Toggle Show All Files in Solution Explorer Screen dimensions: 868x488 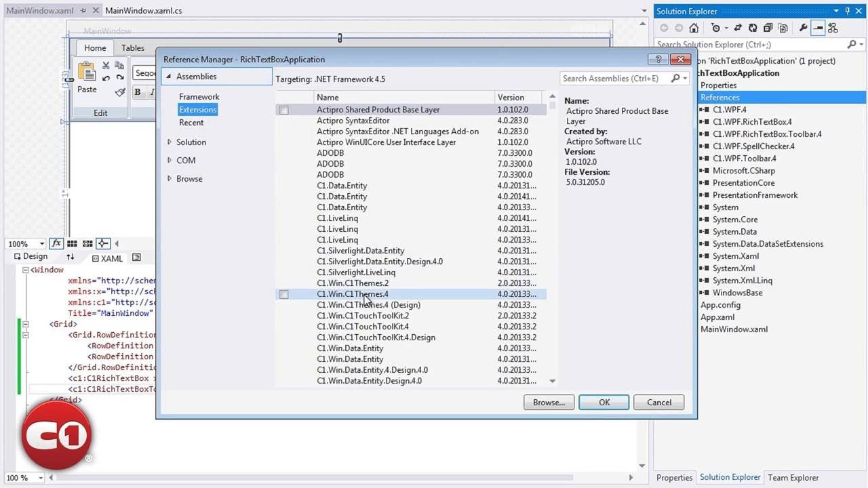click(783, 28)
